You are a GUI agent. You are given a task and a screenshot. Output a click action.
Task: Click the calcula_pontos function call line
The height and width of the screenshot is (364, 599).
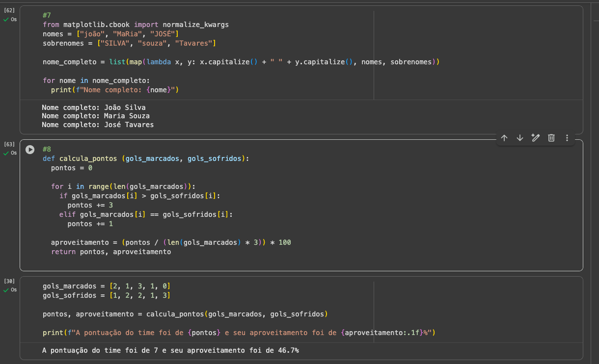pyautogui.click(x=185, y=314)
